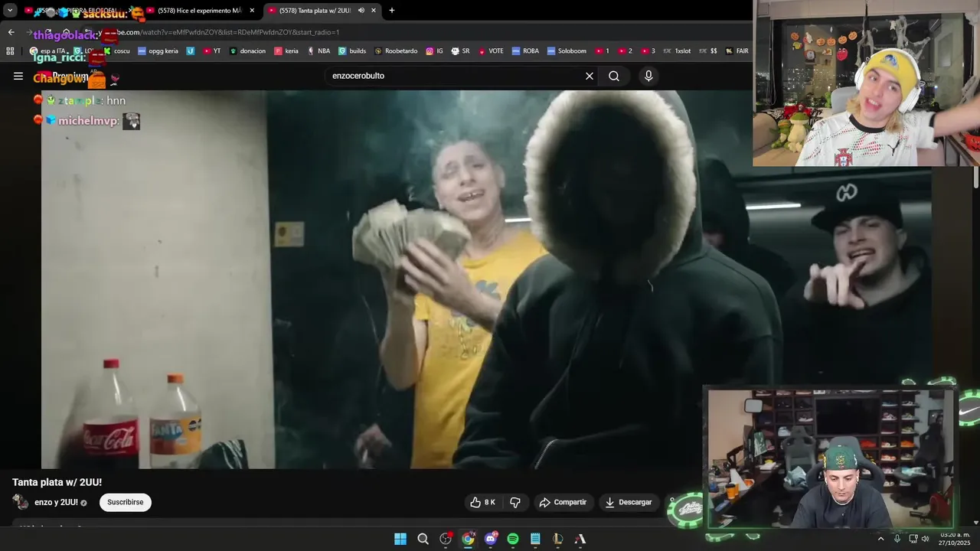Open the enzo y 2UU! channel name
Screen dimensions: 980x551
click(x=56, y=502)
